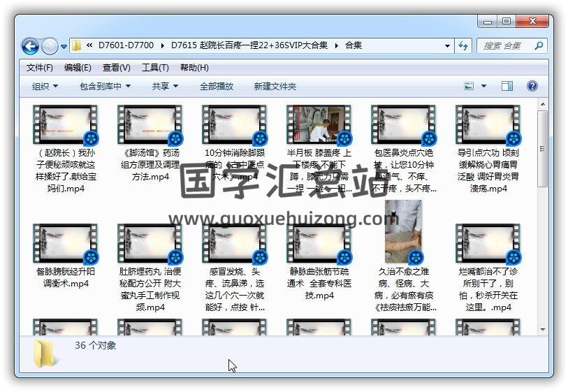Viewport: 568px width, 392px height.
Task: Click file name 督脉膀胱经升阳调衡术.mp4
Action: (66, 277)
